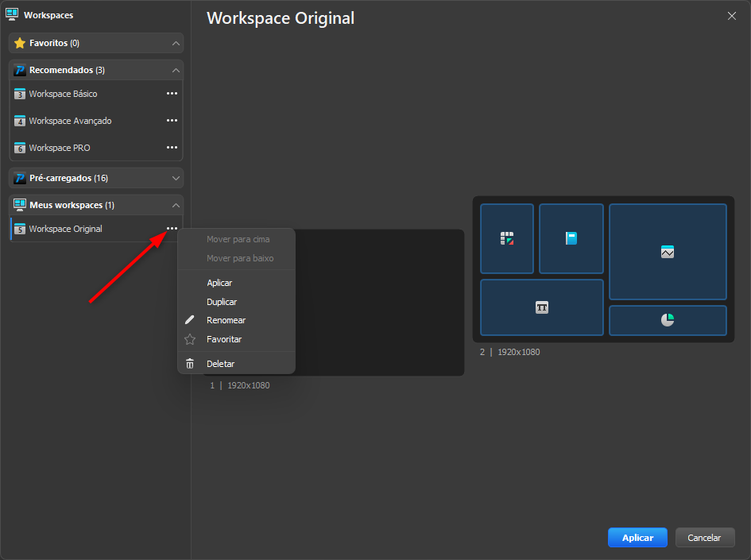Viewport: 751px width, 560px height.
Task: Click the Meus workspaces monitor icon
Action: (x=20, y=205)
